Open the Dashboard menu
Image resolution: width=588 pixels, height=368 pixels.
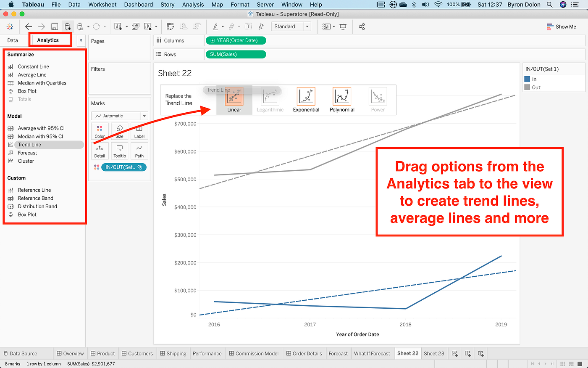click(138, 5)
